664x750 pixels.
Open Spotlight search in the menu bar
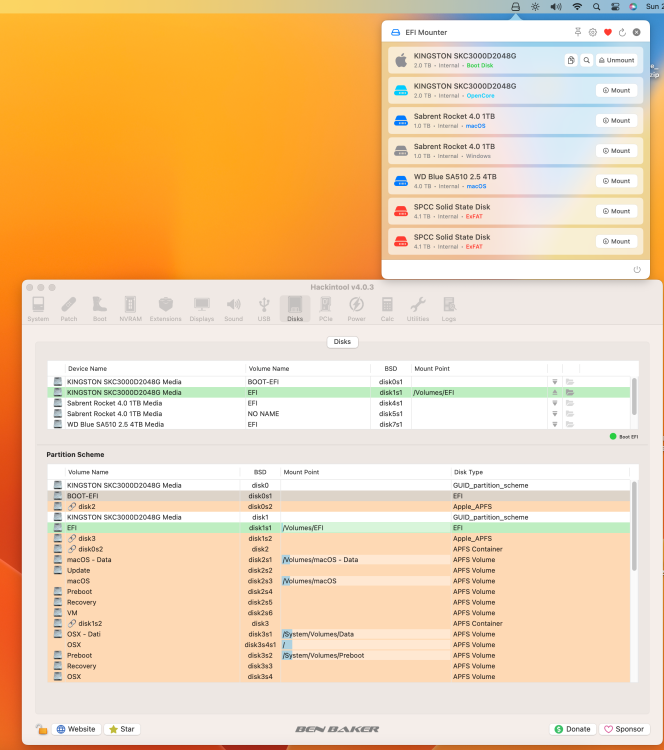(x=596, y=7)
